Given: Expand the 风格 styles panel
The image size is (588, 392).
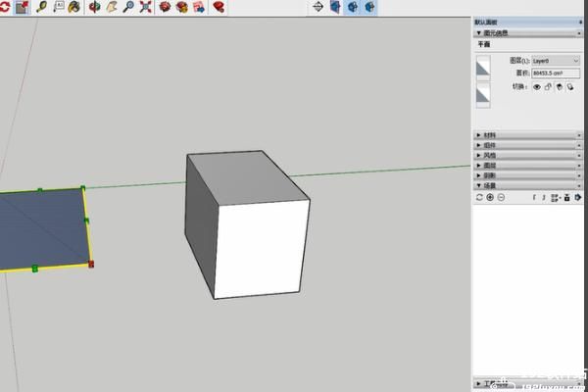Looking at the screenshot, I should tap(479, 155).
